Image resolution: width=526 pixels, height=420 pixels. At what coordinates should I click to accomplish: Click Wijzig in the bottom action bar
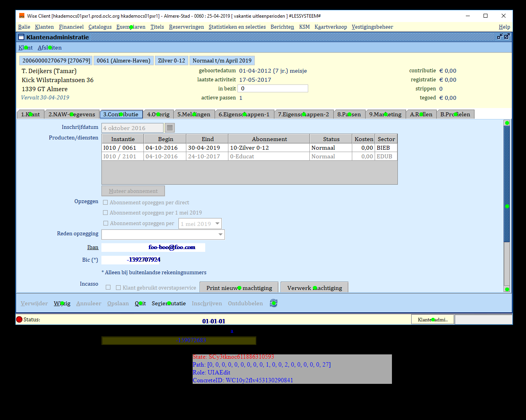click(x=62, y=303)
